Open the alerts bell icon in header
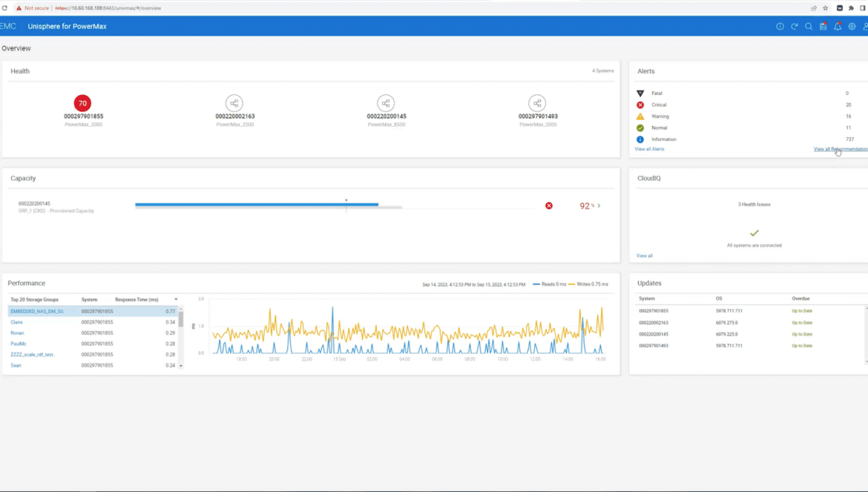The height and width of the screenshot is (492, 868). 838,27
